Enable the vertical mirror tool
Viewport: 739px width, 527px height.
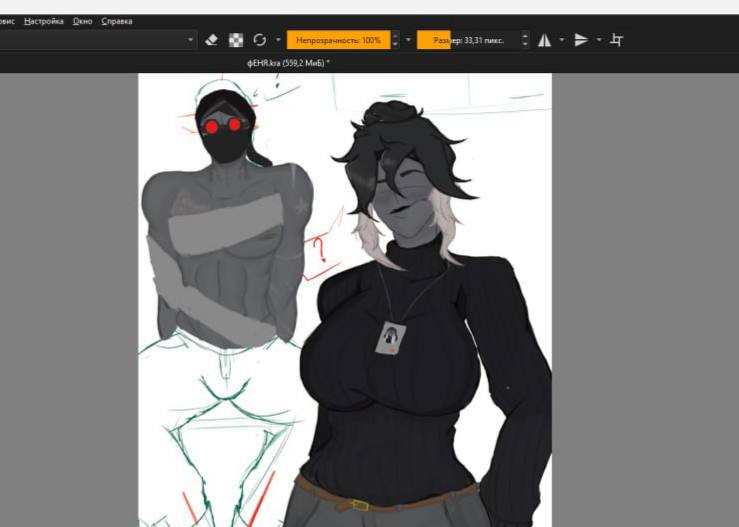point(581,40)
